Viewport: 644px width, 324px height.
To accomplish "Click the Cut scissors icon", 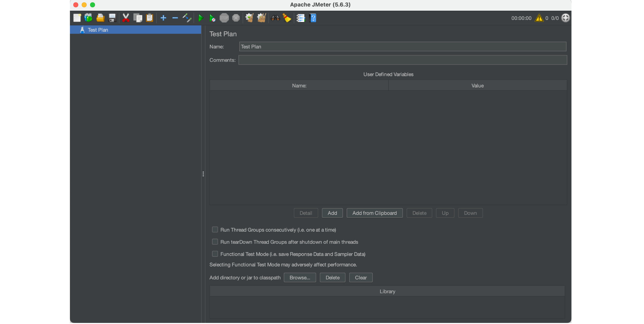I will tap(126, 18).
